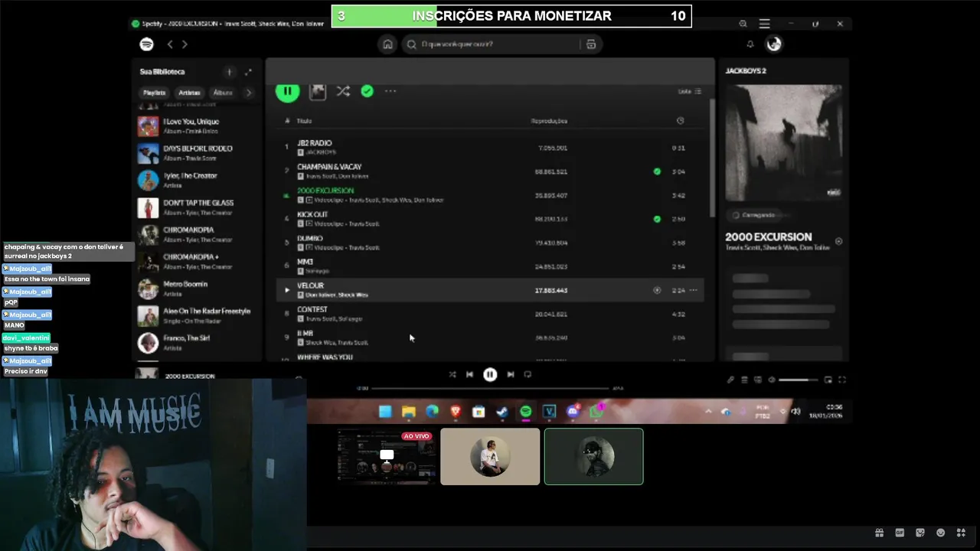Open miniplayer icon next to volume

pyautogui.click(x=828, y=380)
